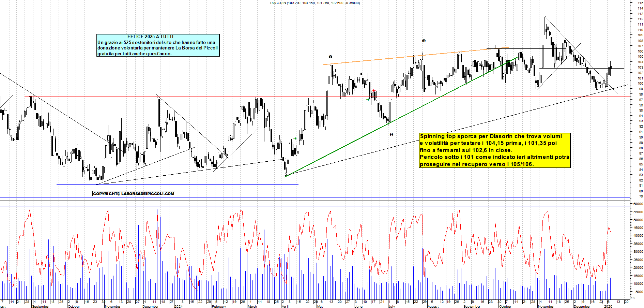This screenshot has height=308, width=644.
Task: Click price level 79 on price axis
Action: [641, 196]
